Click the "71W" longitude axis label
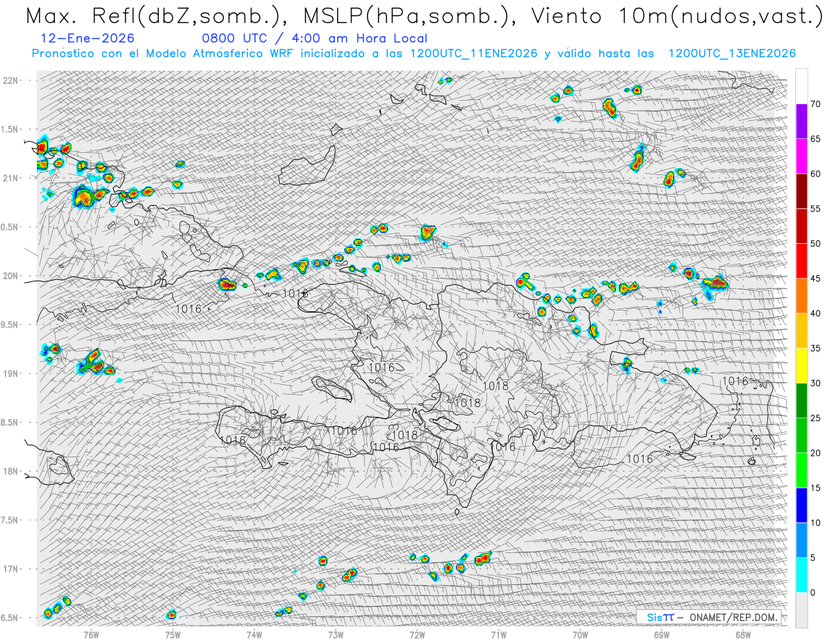834x644 pixels. (x=498, y=634)
